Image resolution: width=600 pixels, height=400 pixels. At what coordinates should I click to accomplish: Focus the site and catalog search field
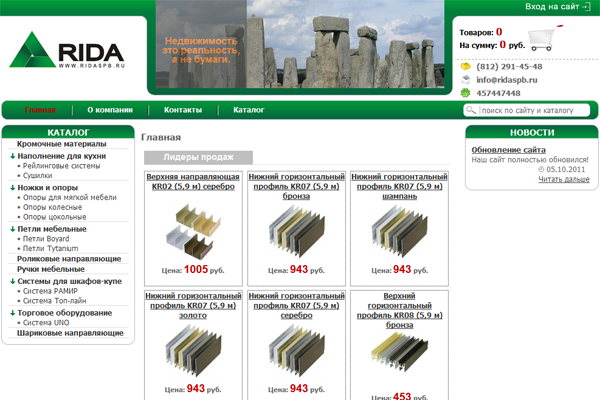[x=535, y=110]
